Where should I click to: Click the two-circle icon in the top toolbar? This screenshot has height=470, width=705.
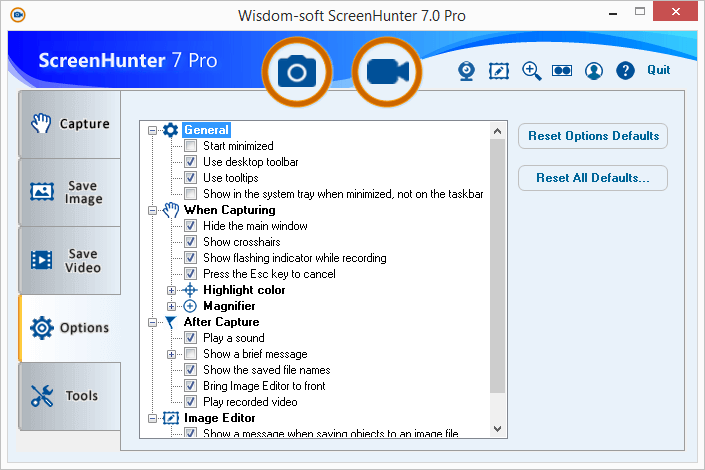(562, 71)
